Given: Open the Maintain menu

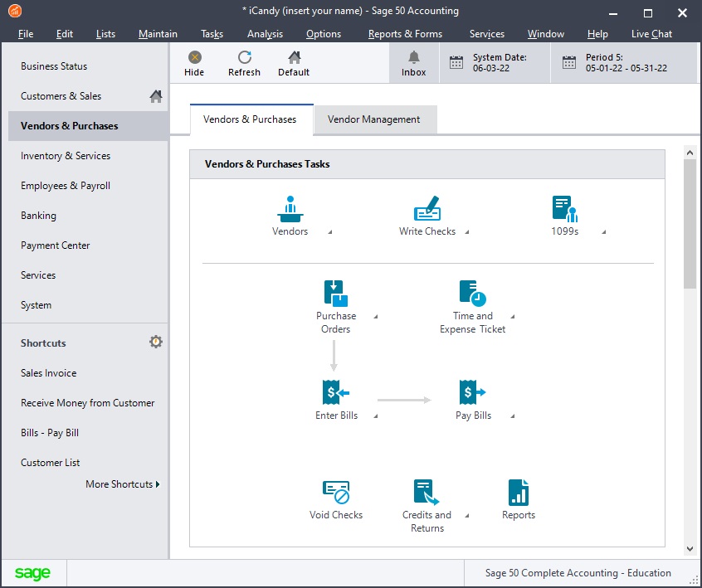Looking at the screenshot, I should 158,34.
